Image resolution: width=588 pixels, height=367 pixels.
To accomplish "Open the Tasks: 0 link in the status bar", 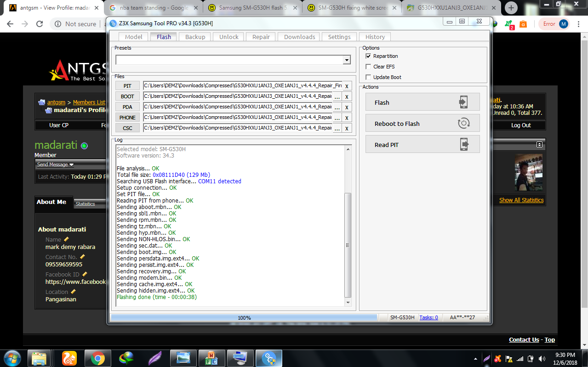I will click(428, 317).
